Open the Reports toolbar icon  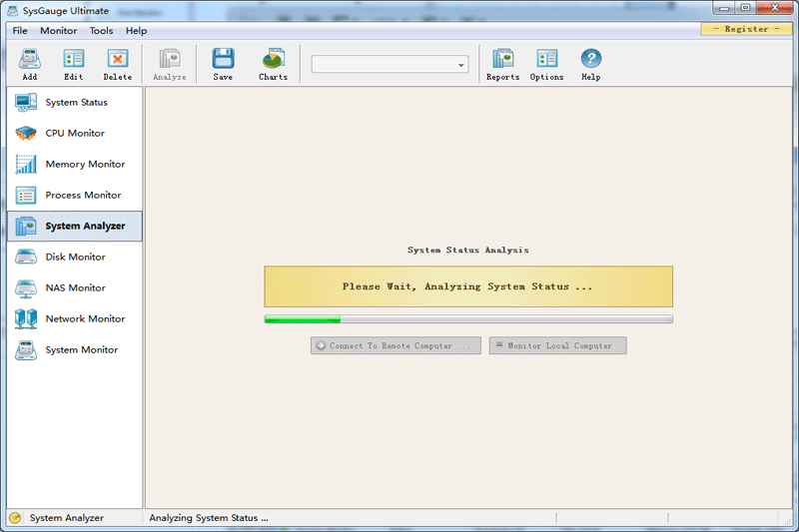click(x=502, y=59)
